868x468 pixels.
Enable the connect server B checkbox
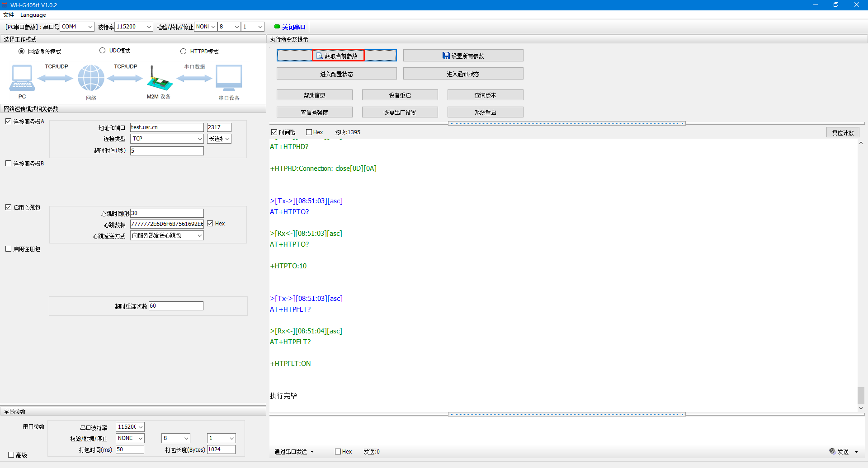9,164
